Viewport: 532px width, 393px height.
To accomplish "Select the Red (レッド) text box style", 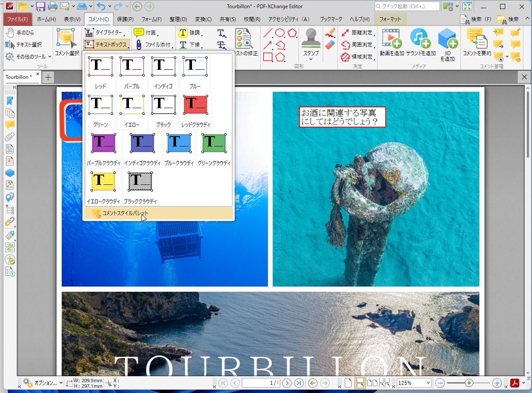I will pyautogui.click(x=101, y=72).
